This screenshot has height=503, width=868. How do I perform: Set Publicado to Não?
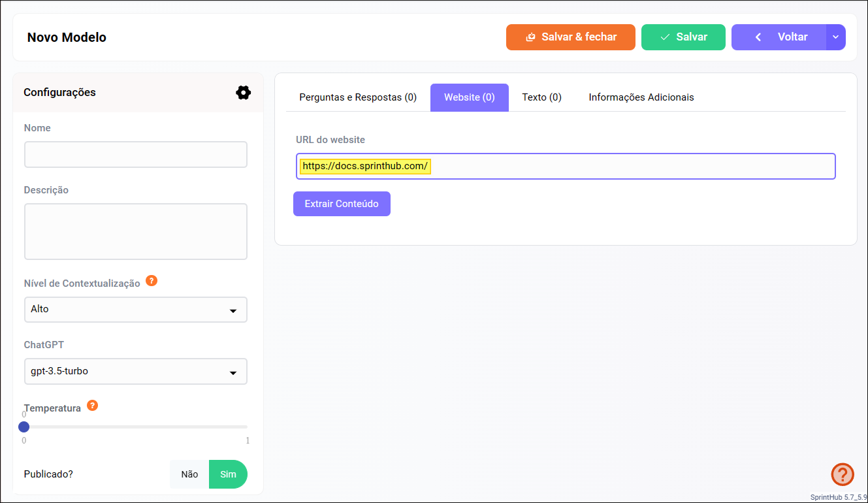coord(189,474)
